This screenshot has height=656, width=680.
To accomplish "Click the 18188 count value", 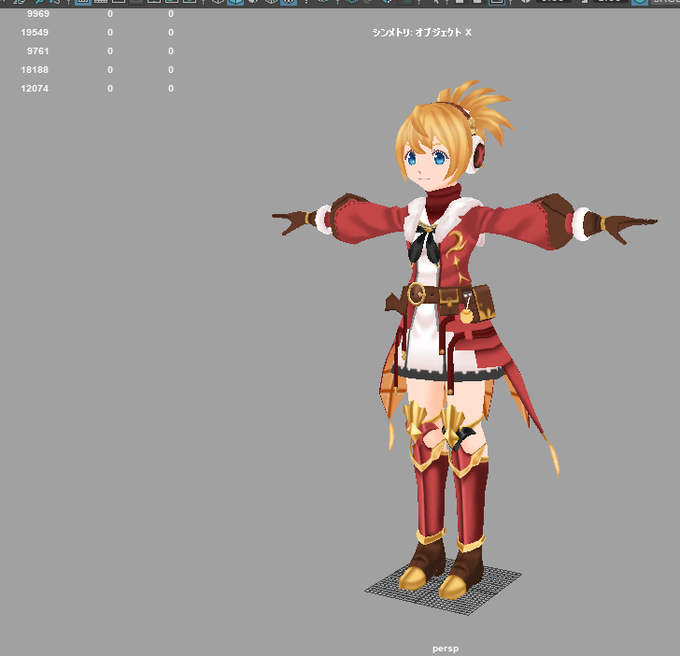I will (x=35, y=70).
